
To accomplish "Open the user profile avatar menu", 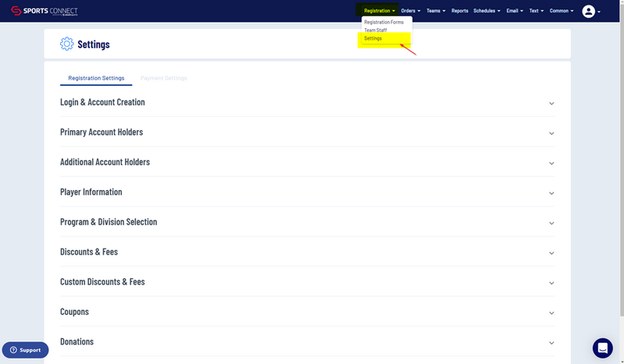I will tap(589, 11).
